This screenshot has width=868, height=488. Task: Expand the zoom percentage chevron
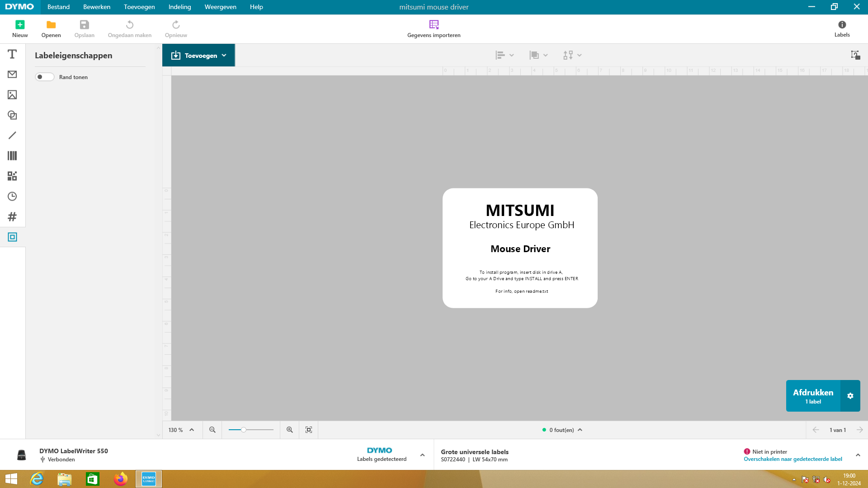pyautogui.click(x=192, y=430)
